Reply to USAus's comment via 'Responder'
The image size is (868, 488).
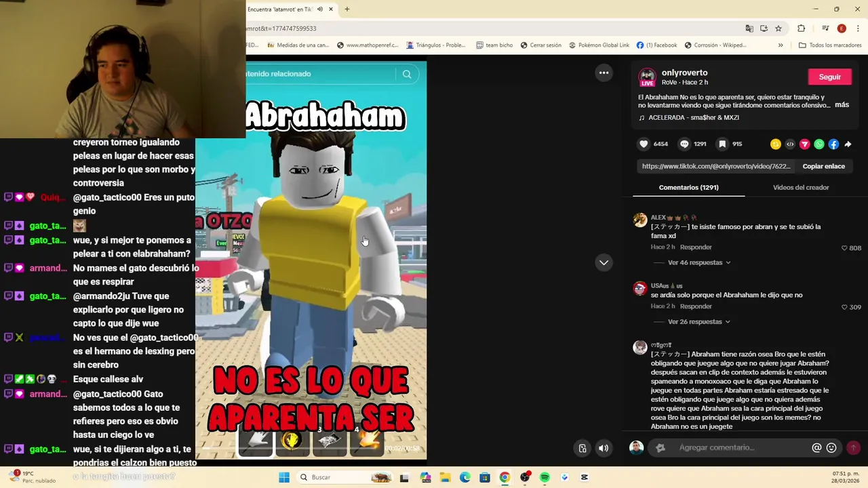(696, 306)
